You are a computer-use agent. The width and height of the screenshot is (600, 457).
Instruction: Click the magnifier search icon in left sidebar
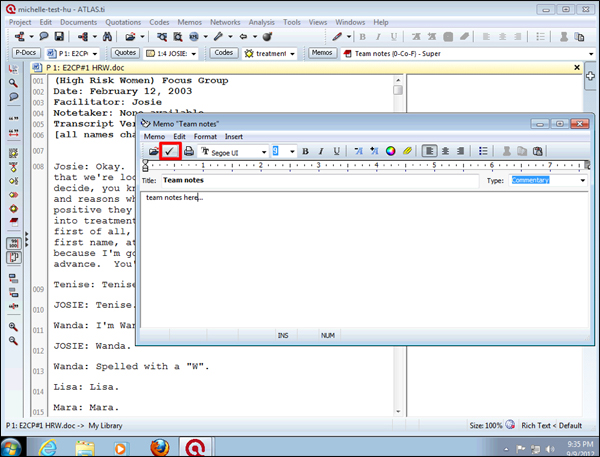[13, 82]
